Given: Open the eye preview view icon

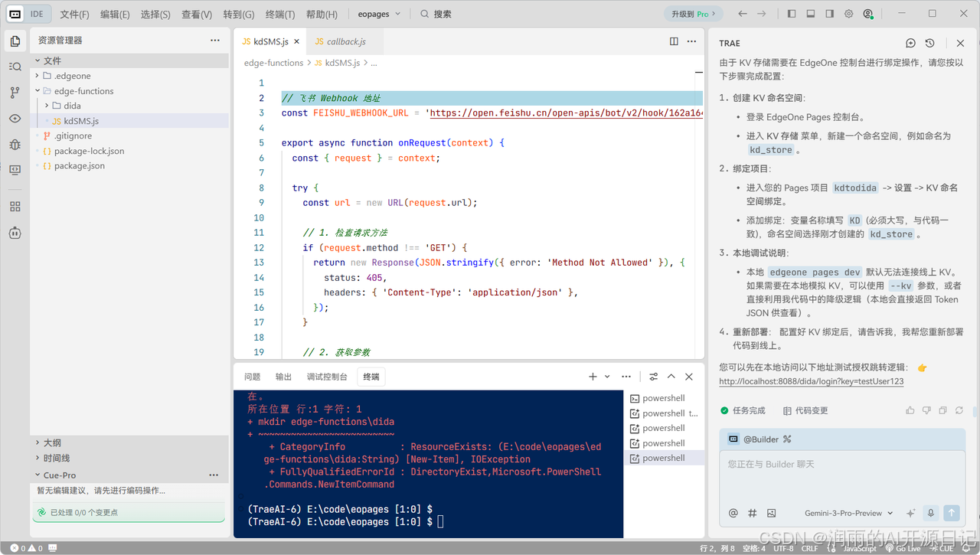Looking at the screenshot, I should (15, 119).
